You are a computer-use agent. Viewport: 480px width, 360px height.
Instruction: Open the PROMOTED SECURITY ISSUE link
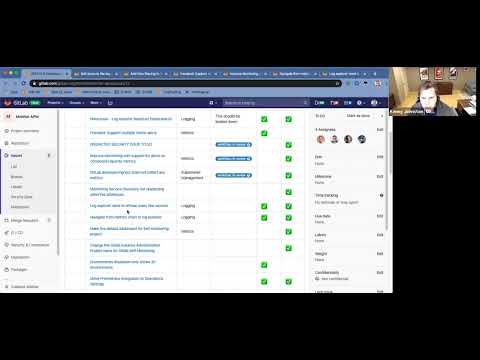(x=121, y=144)
